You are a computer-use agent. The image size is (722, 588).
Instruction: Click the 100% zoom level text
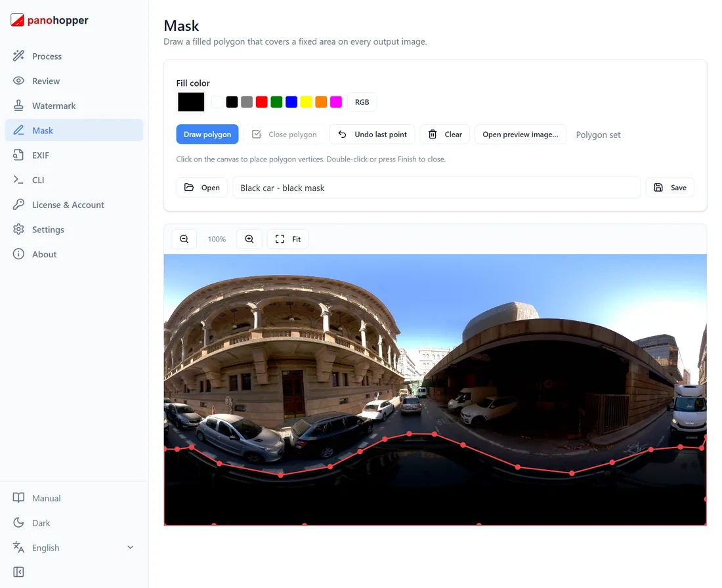(x=217, y=239)
